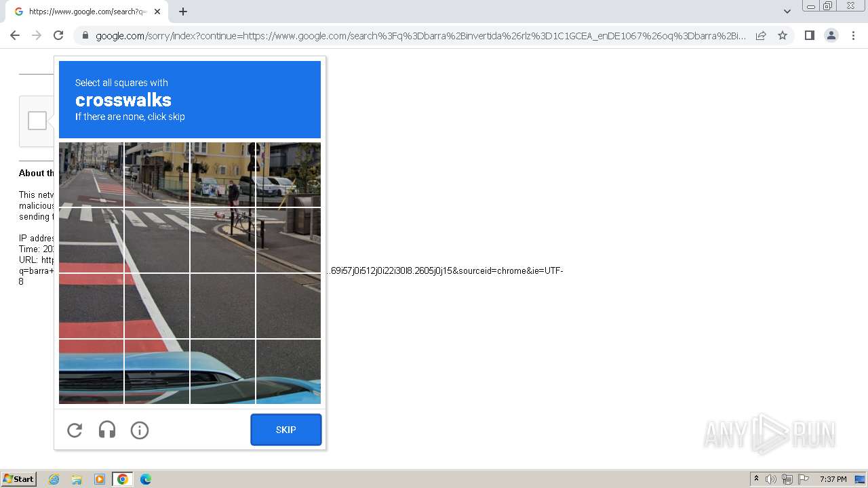This screenshot has height=488, width=868.
Task: Expand the tab search dropdown arrow
Action: pyautogui.click(x=787, y=12)
